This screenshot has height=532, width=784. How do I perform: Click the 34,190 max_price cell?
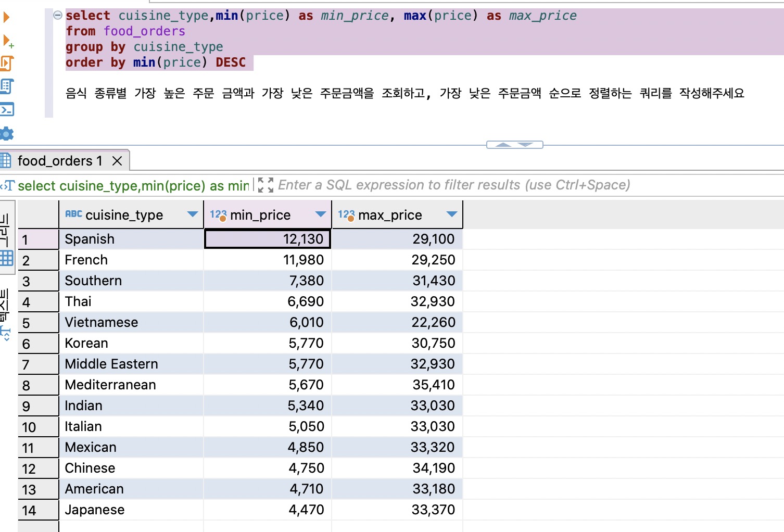click(x=397, y=468)
